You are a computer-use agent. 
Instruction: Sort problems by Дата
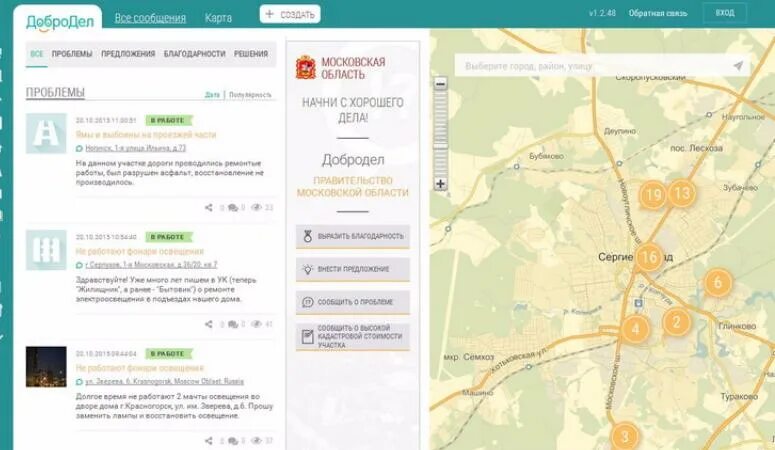pyautogui.click(x=212, y=94)
